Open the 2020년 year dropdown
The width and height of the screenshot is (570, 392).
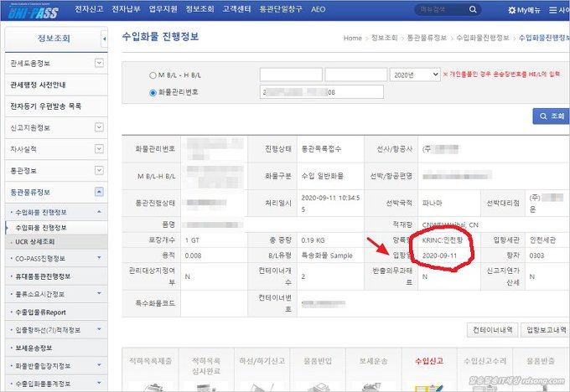(415, 75)
